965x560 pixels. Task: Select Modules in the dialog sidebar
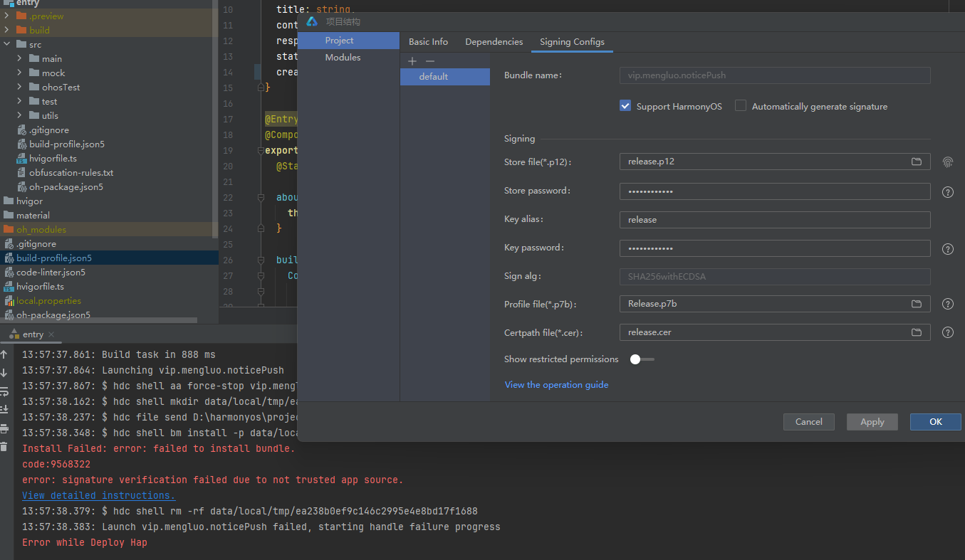348,58
